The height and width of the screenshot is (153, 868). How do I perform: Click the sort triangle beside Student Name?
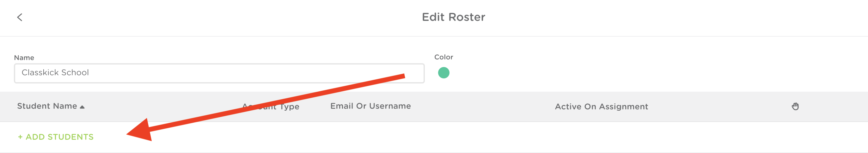tap(82, 107)
